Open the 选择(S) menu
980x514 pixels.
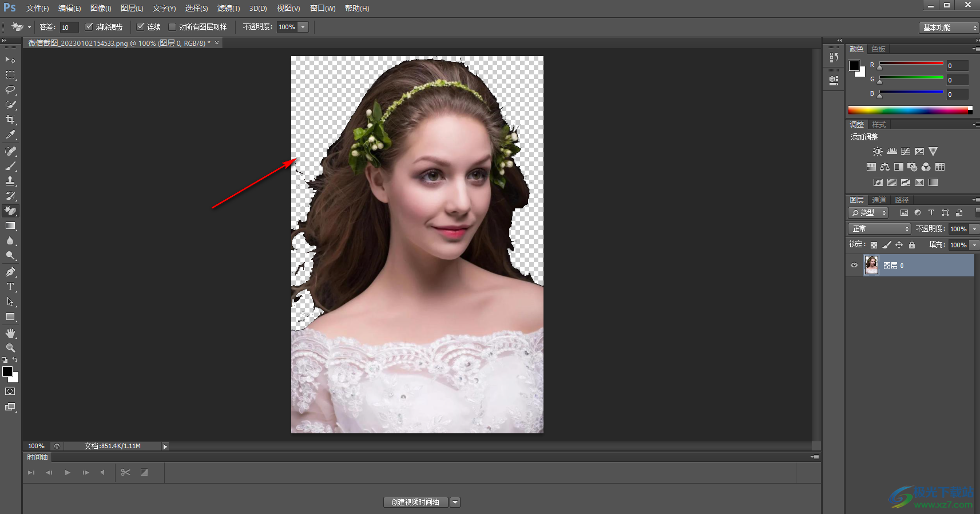pos(196,8)
